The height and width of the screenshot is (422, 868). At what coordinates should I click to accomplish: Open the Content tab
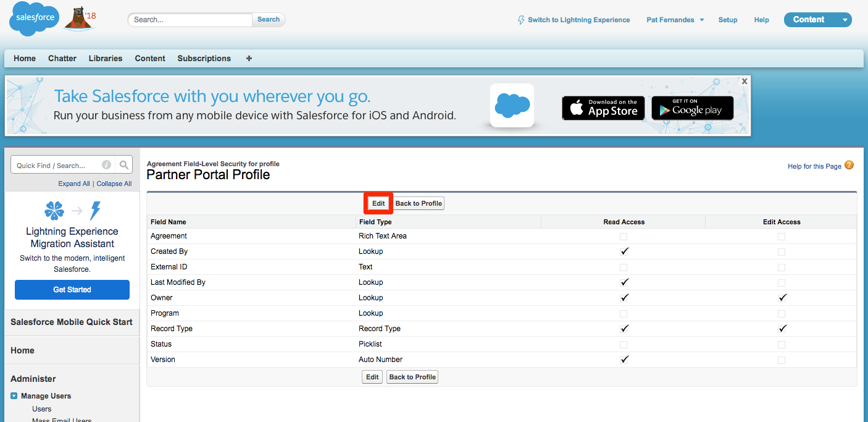coord(150,59)
